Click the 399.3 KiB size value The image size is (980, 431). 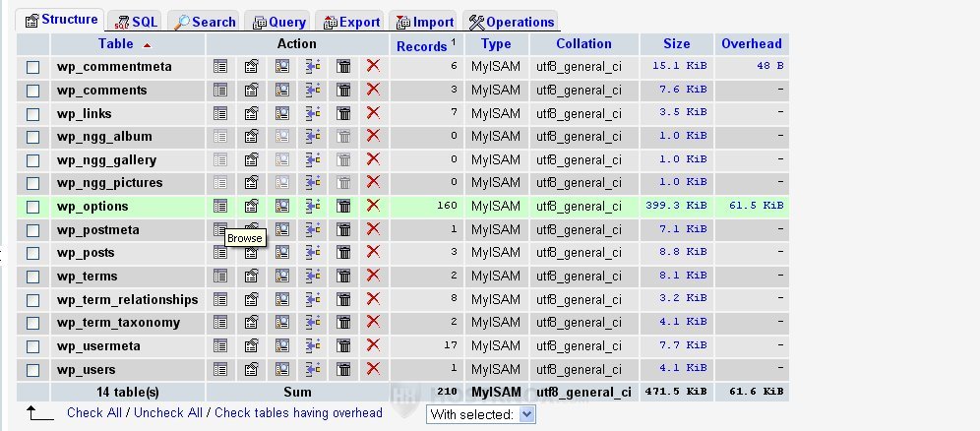tap(676, 205)
